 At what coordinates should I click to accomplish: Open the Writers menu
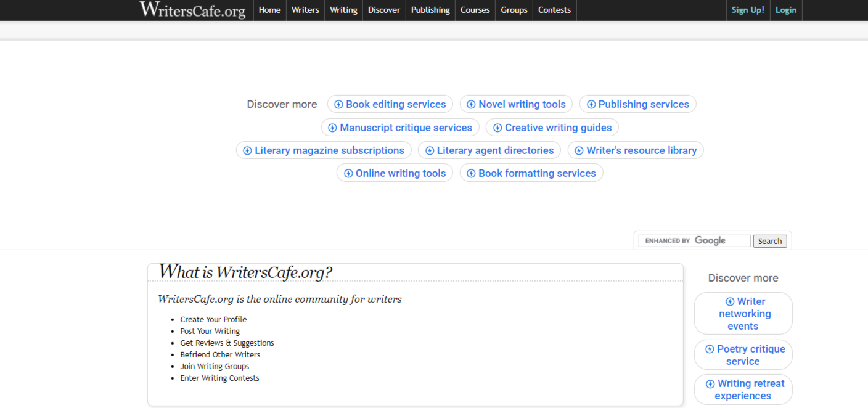305,10
